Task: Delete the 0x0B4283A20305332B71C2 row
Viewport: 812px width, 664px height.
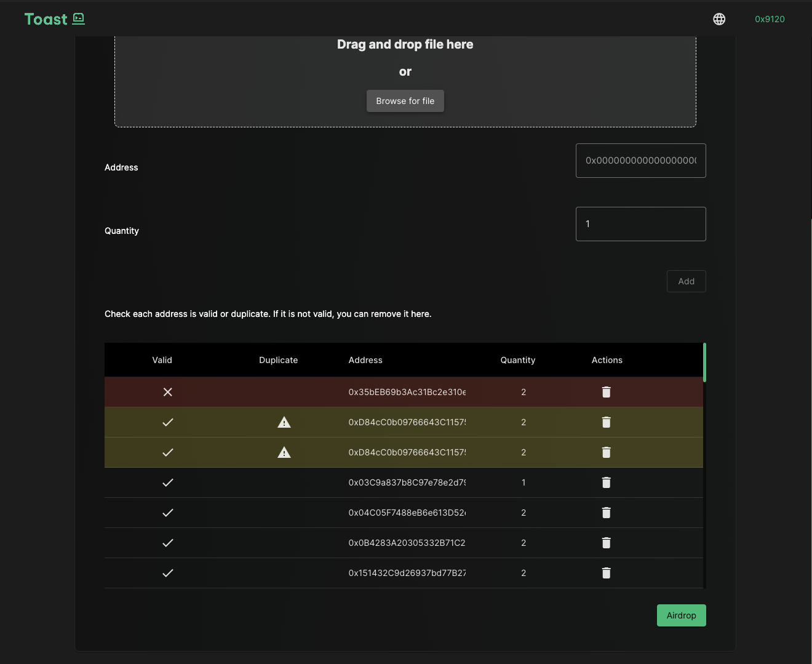Action: [x=607, y=543]
